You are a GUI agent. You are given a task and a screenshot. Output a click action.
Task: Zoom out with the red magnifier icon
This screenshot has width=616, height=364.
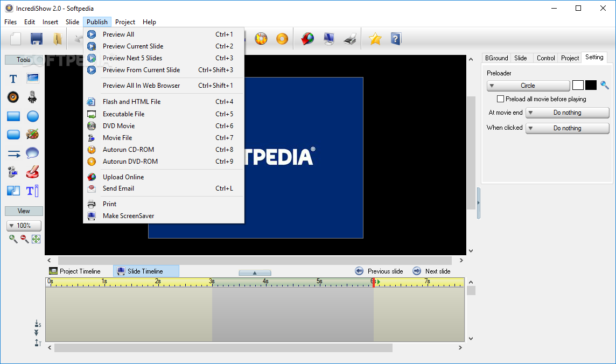point(24,239)
